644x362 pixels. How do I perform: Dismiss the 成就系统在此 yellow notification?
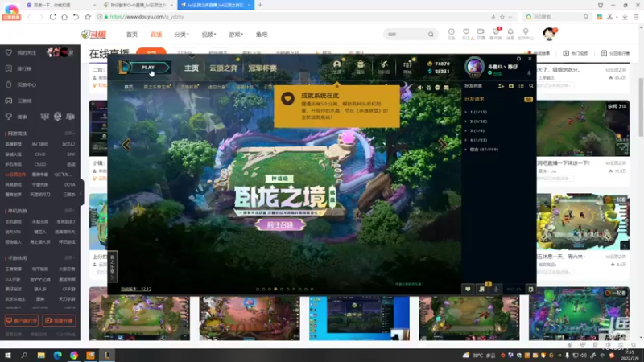(336, 106)
